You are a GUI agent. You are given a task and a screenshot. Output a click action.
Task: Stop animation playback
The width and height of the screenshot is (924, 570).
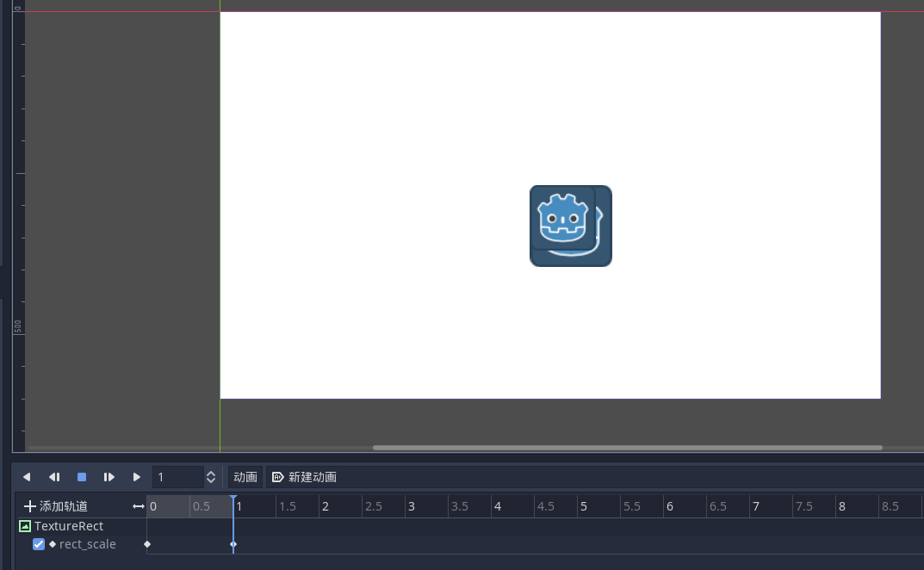click(x=82, y=477)
